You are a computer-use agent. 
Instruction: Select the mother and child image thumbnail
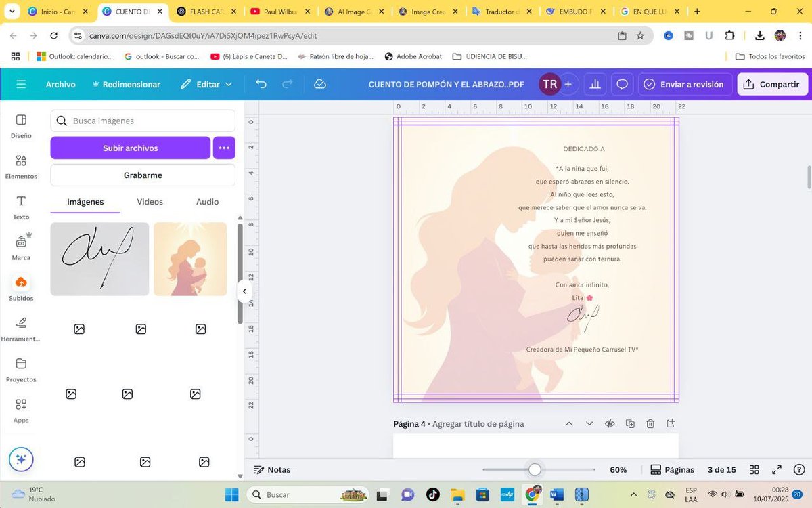(190, 258)
